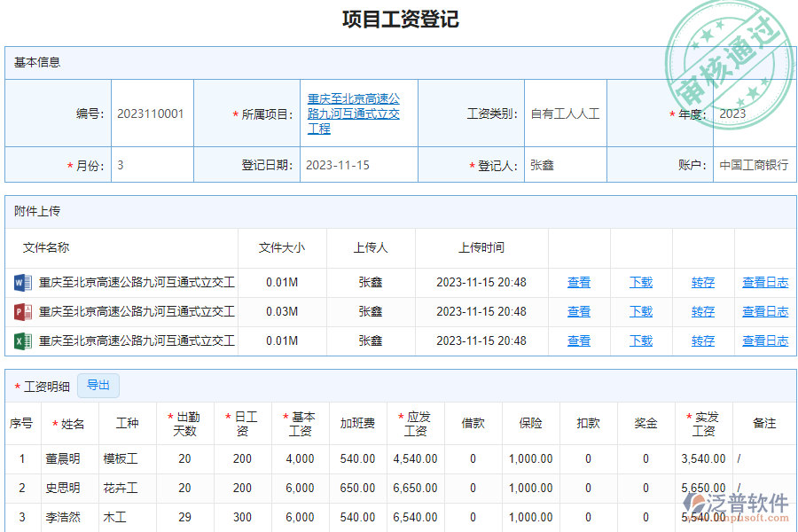Click 转存 for the third attachment
This screenshot has height=532, width=798.
[x=701, y=340]
